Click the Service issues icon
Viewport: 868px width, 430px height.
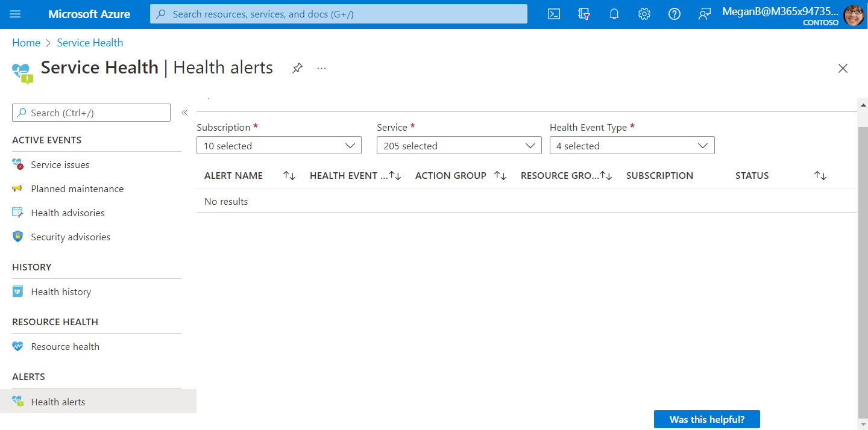(x=17, y=164)
